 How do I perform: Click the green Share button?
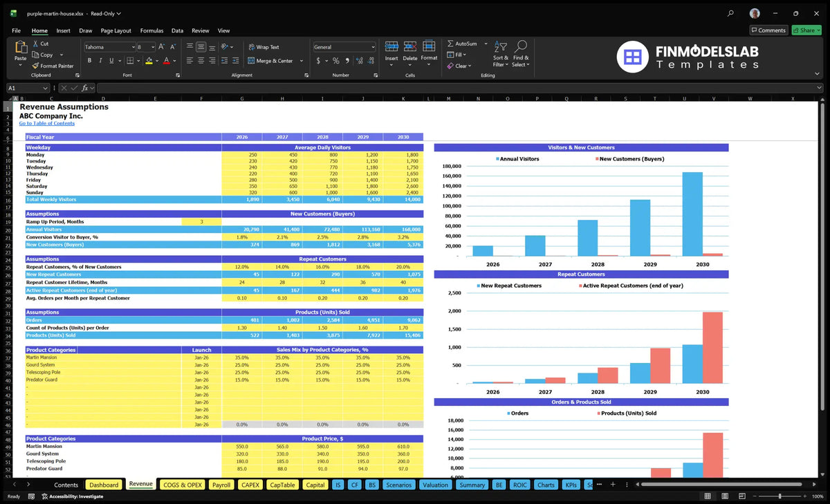pyautogui.click(x=806, y=30)
